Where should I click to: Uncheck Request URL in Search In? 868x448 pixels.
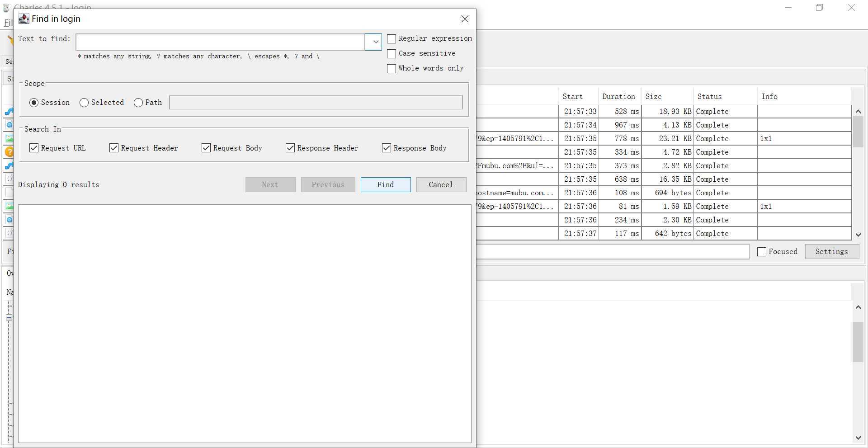[x=34, y=148]
